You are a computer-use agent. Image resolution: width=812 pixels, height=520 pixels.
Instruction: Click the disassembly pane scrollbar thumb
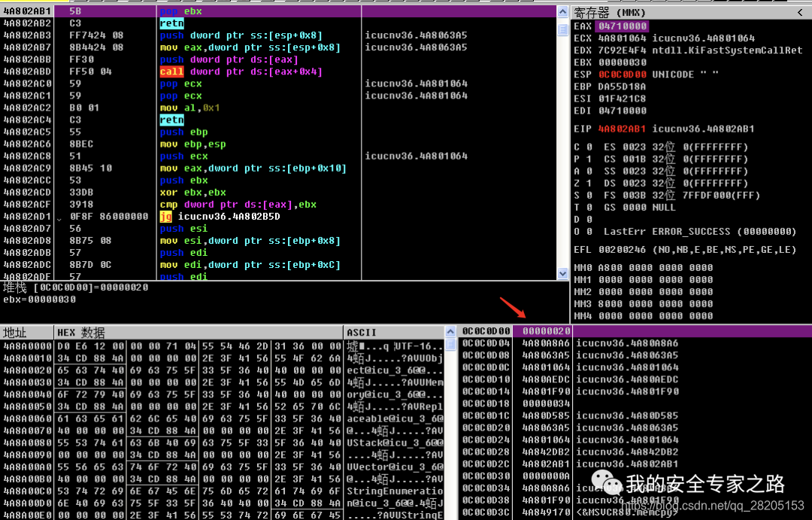tap(563, 29)
